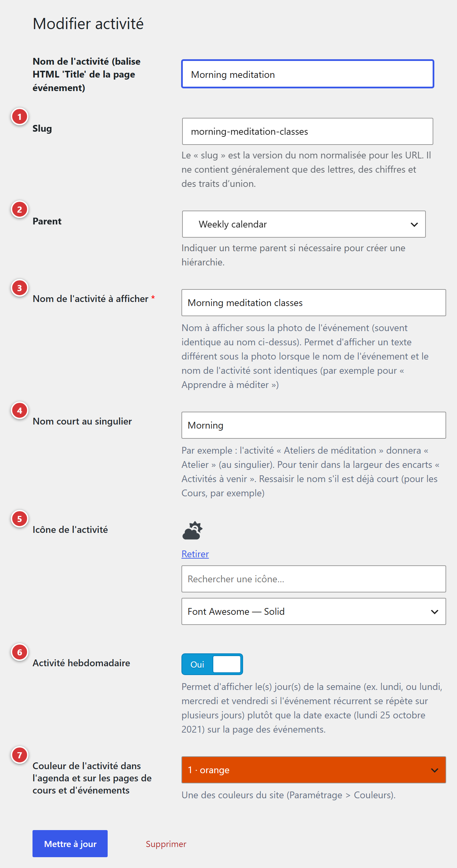Screen dimensions: 457x868
Task: Click Retirer to remove the icon
Action: click(x=195, y=554)
